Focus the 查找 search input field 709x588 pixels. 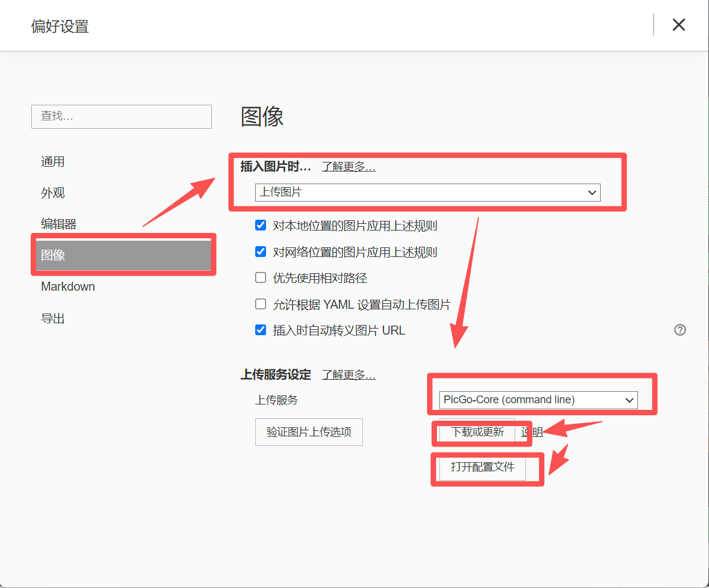[121, 116]
